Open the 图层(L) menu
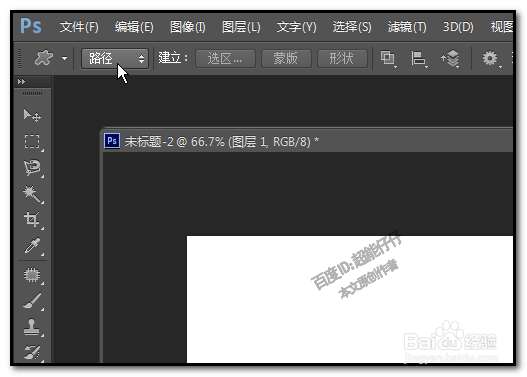527x377 pixels. click(241, 27)
